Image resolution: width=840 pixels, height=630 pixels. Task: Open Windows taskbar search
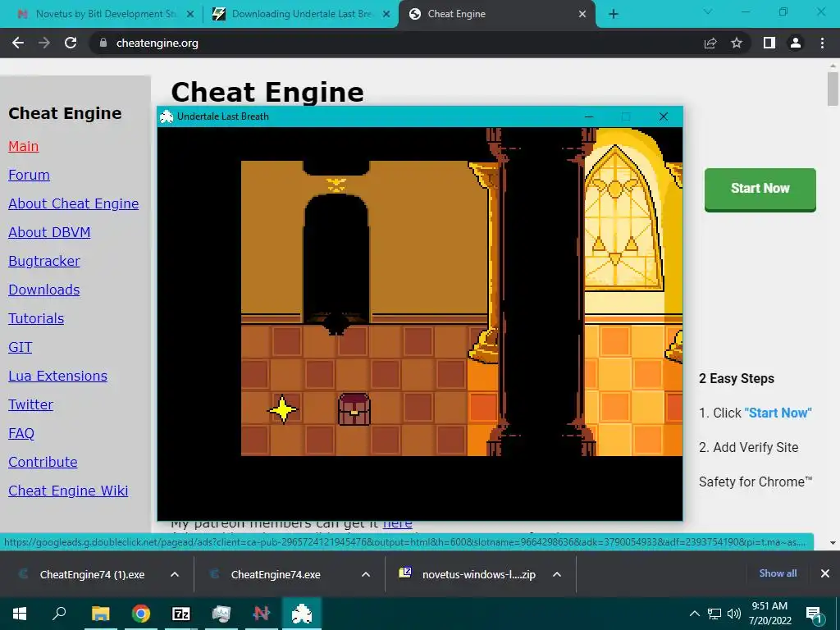tap(59, 614)
